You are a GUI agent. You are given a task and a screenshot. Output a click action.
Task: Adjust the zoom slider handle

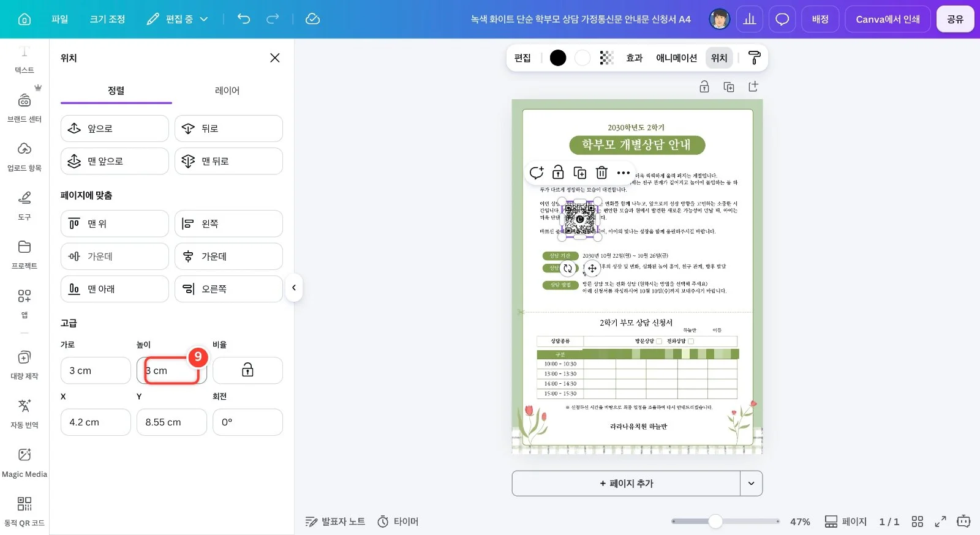tap(715, 522)
